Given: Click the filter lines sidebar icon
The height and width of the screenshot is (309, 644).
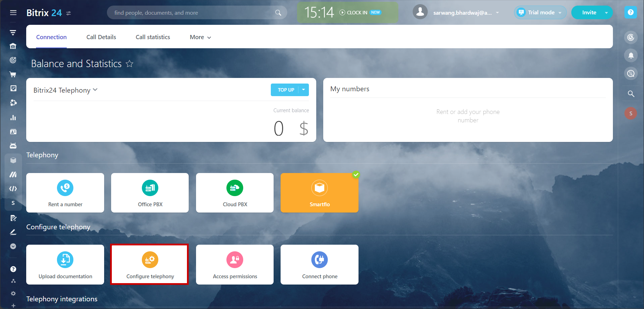Looking at the screenshot, I should [13, 33].
